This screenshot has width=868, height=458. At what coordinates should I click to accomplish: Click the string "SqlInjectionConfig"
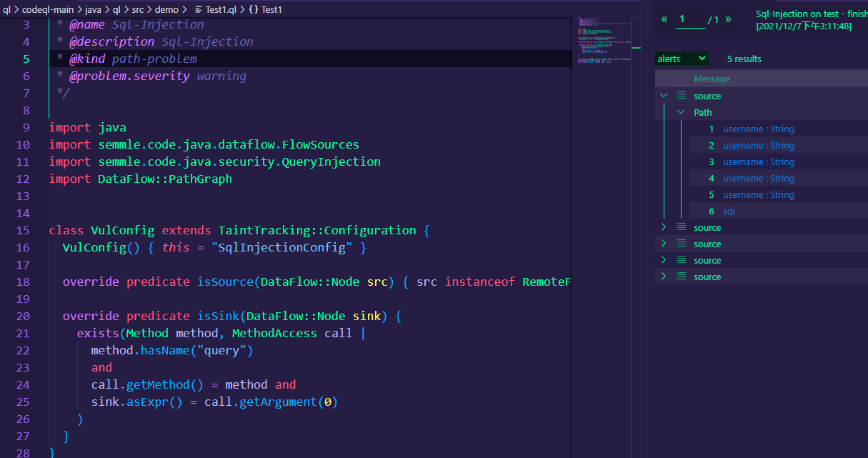(281, 247)
